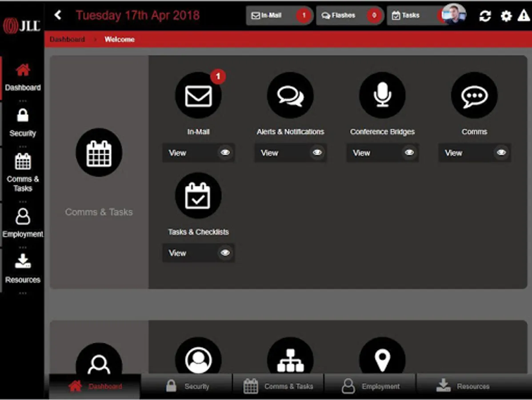This screenshot has height=400, width=532.
Task: Click View button under Tasks & Checklists
Action: click(198, 253)
